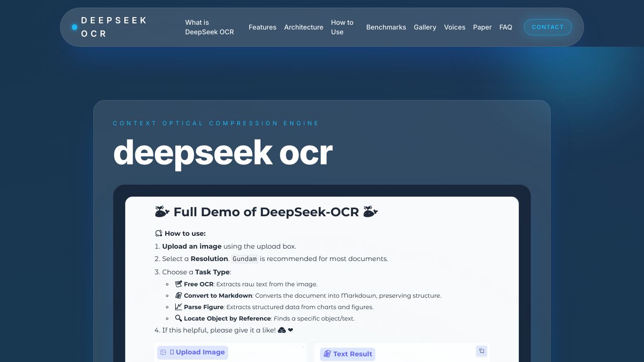Go to the Features section
644x362 pixels.
pyautogui.click(x=262, y=27)
